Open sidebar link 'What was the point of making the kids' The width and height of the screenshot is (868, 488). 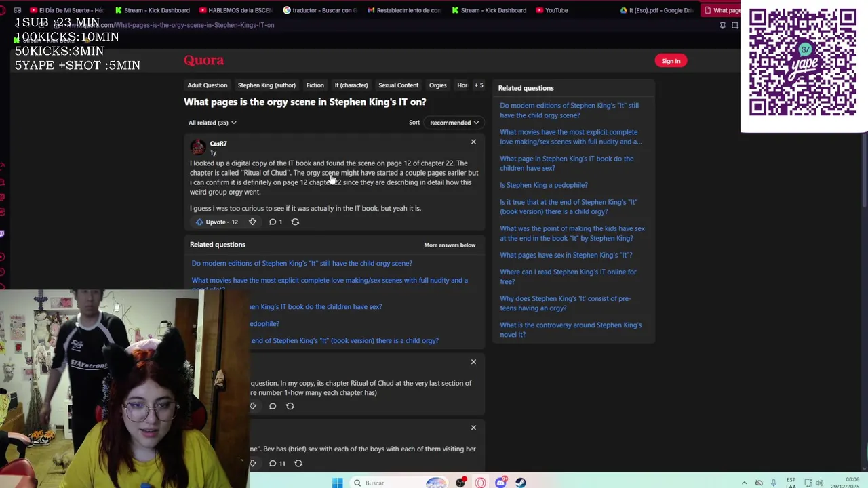pos(572,233)
